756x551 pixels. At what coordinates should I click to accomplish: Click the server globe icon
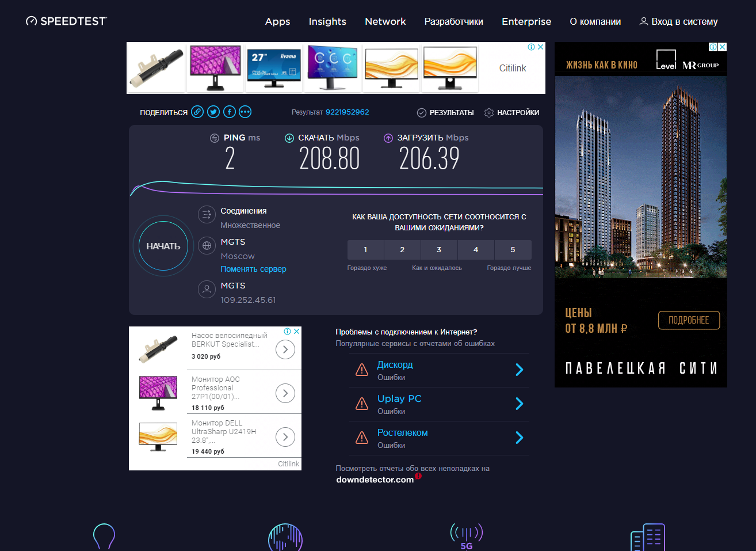(207, 245)
